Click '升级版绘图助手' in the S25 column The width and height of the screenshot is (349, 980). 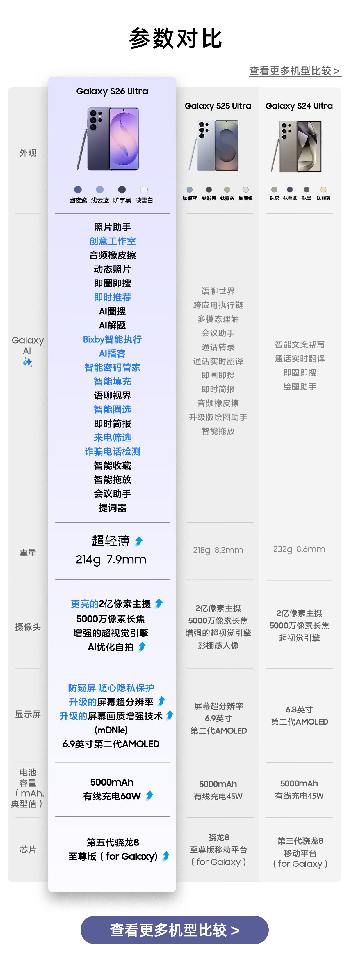pos(218,417)
